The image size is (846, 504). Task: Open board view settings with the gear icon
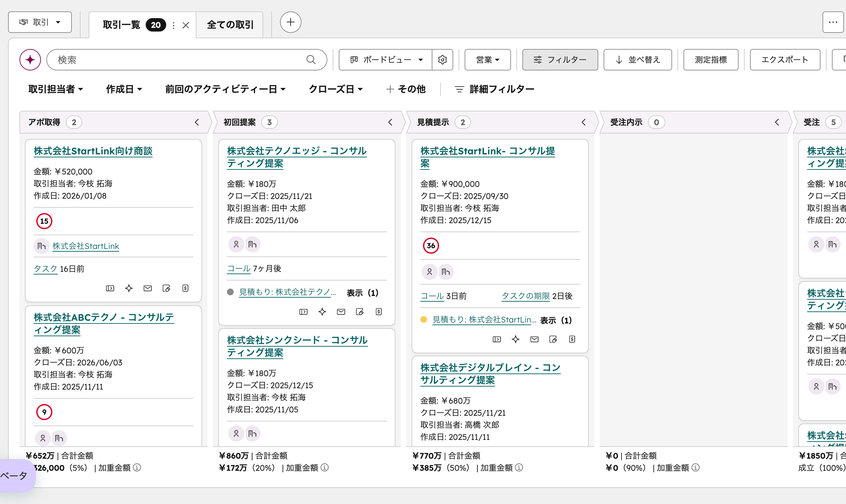pyautogui.click(x=442, y=60)
